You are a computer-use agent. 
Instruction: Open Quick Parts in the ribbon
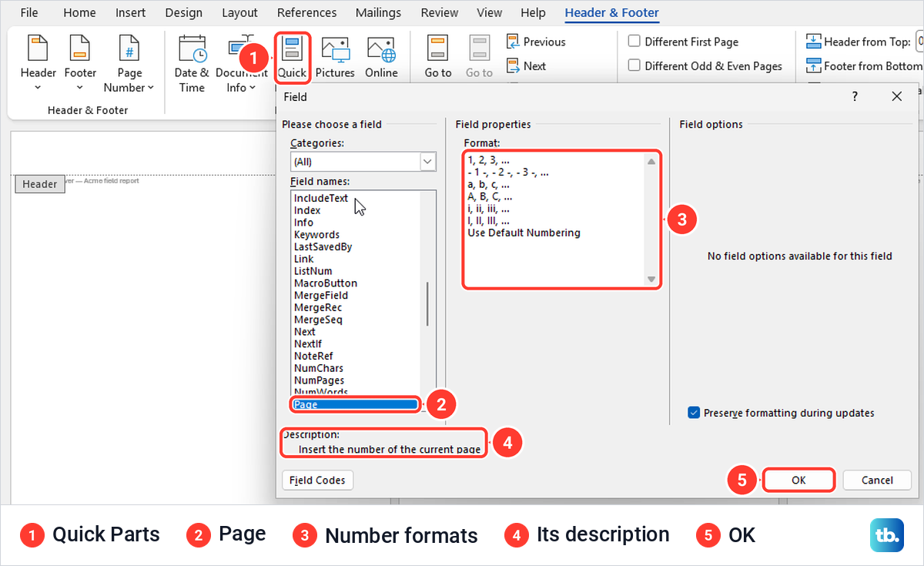[x=293, y=58]
